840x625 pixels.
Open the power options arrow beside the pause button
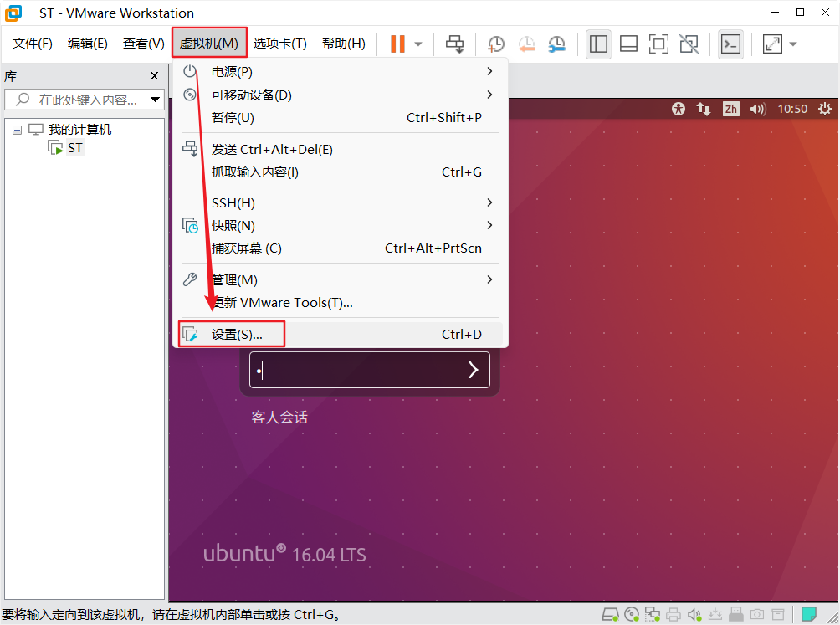418,44
